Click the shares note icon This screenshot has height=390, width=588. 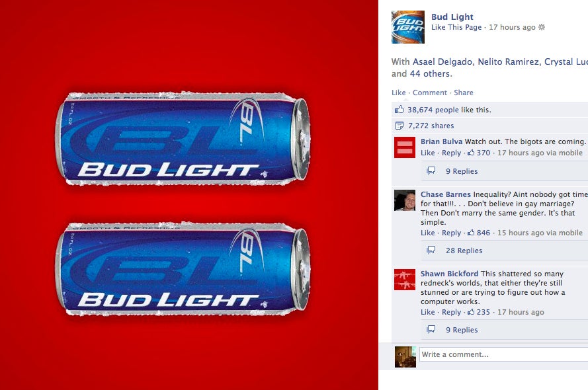coord(399,126)
